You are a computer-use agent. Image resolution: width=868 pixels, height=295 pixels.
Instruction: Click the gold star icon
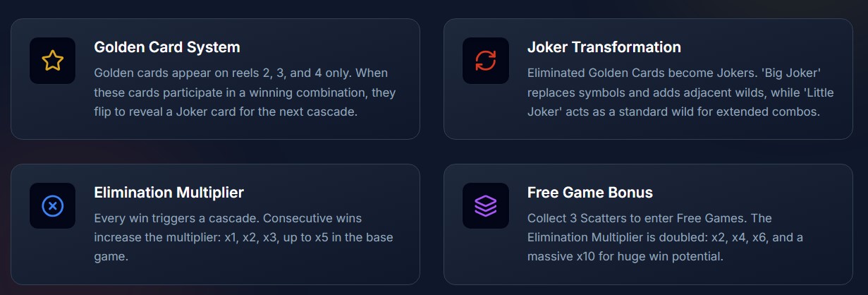tap(52, 61)
